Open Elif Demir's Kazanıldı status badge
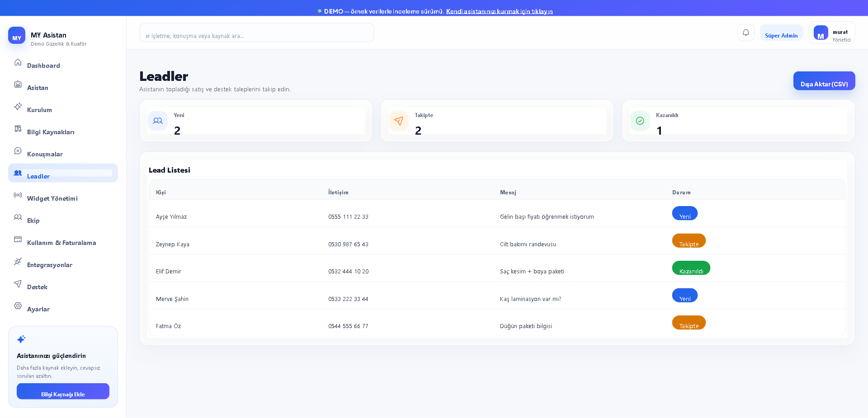Image resolution: width=868 pixels, height=418 pixels. [691, 268]
